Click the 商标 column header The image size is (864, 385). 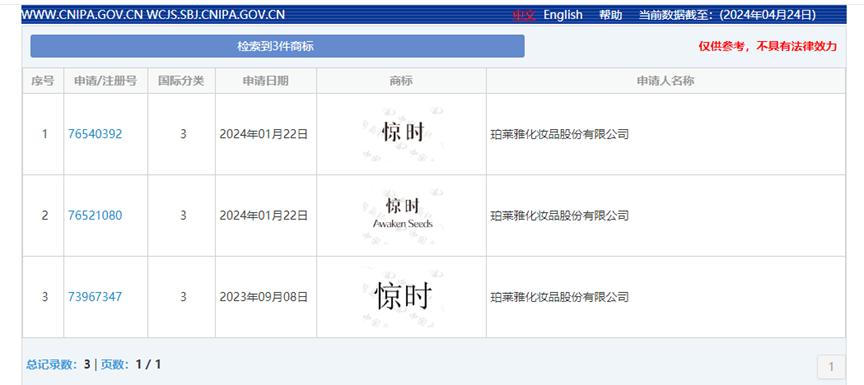(x=401, y=81)
